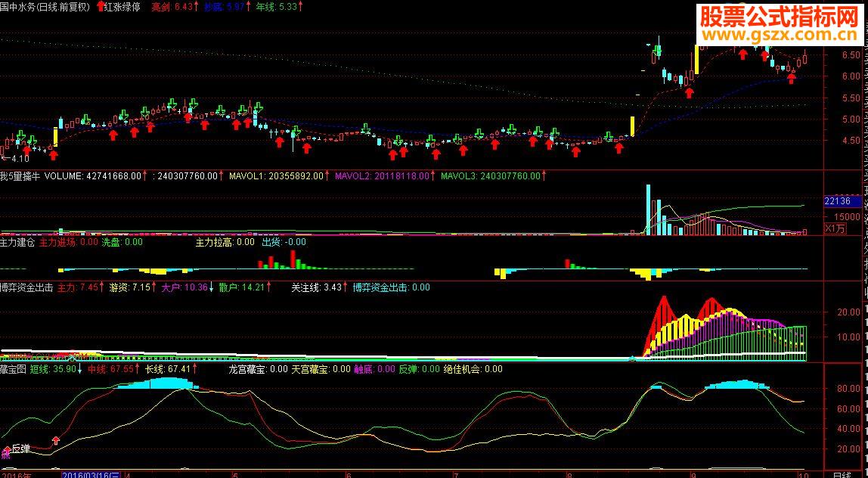This screenshot has width=868, height=478.
Task: Select the 短线 35.90 readout
Action: 57,369
